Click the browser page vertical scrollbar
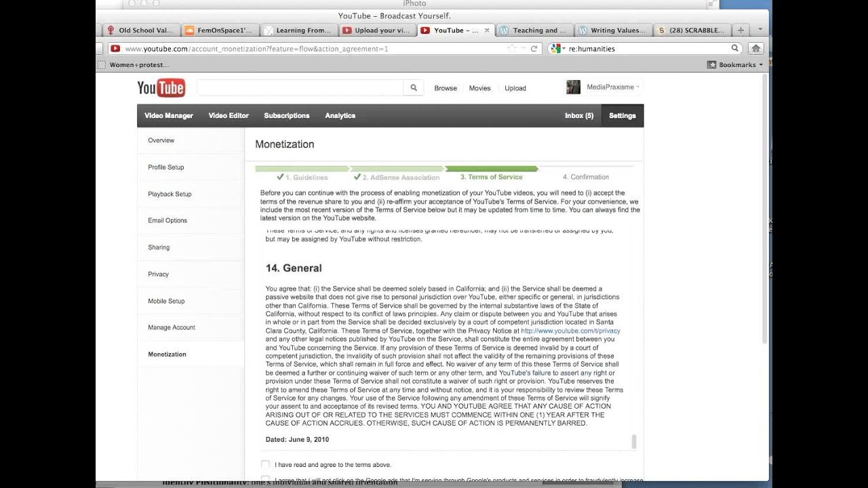The width and height of the screenshot is (868, 488). click(766, 210)
